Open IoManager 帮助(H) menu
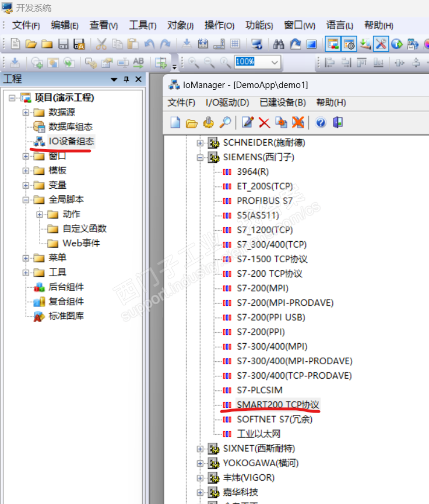 coord(331,103)
